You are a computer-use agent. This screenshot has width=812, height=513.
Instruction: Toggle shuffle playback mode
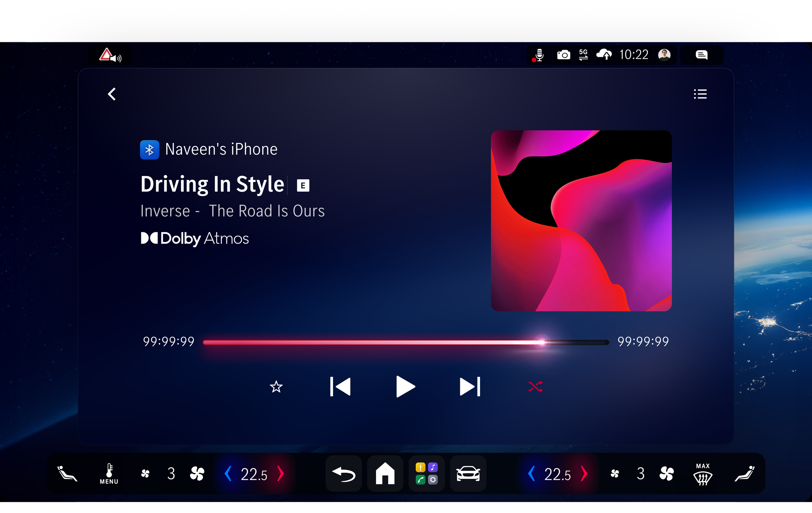point(536,387)
